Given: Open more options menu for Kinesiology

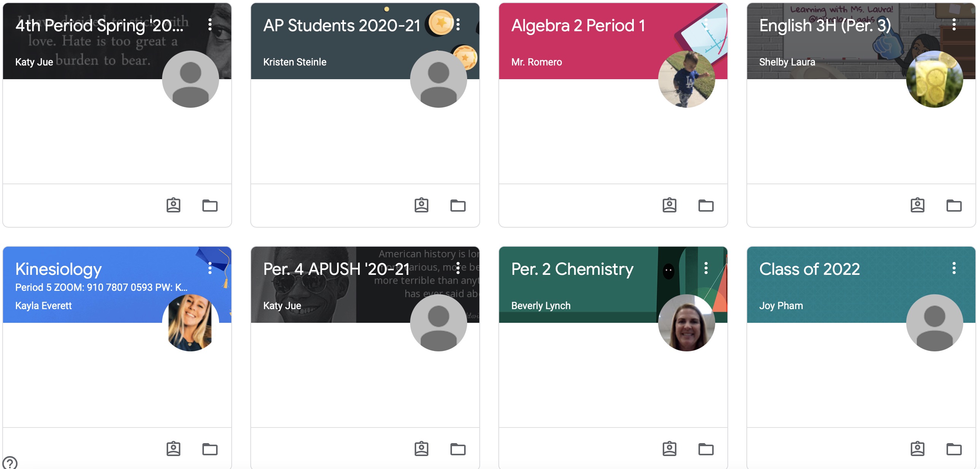Looking at the screenshot, I should (210, 268).
